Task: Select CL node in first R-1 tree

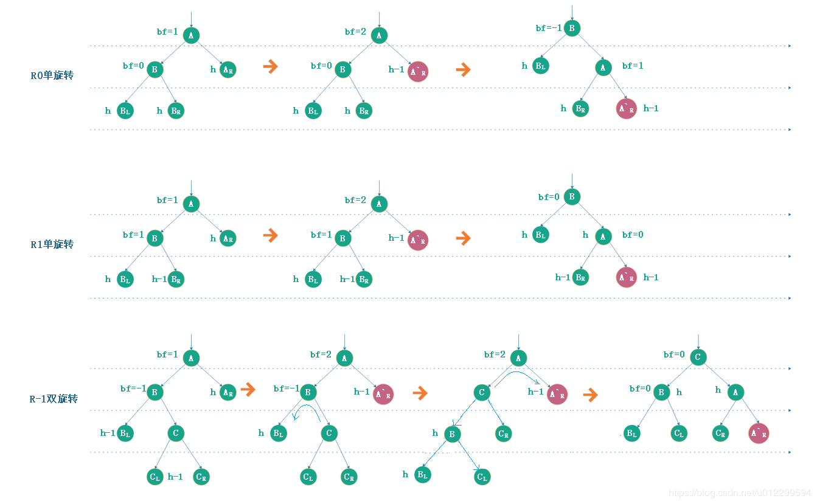Action: 155,477
